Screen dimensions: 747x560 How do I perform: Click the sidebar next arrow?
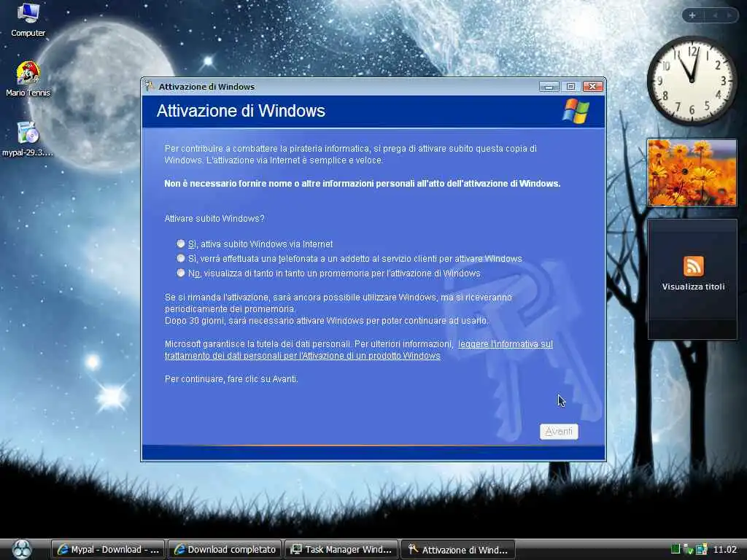coord(729,15)
